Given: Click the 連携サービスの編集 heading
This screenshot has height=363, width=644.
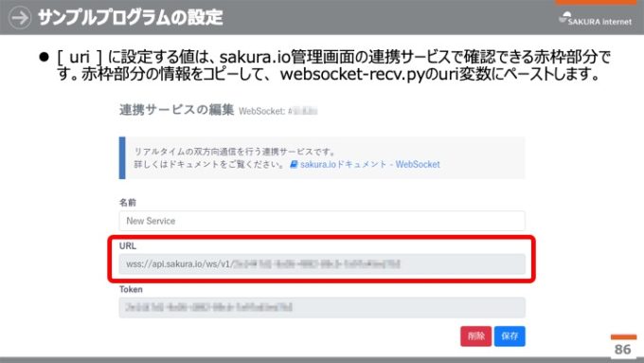Looking at the screenshot, I should click(176, 110).
